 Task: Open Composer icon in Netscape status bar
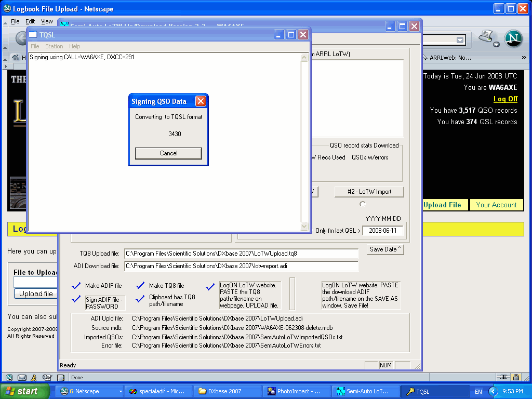[x=61, y=377]
